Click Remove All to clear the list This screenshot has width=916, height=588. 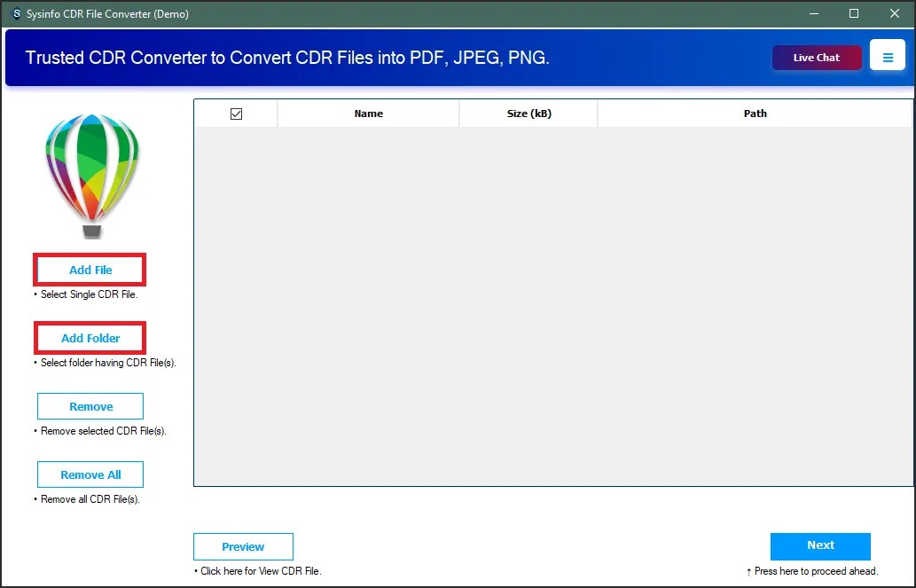click(90, 474)
